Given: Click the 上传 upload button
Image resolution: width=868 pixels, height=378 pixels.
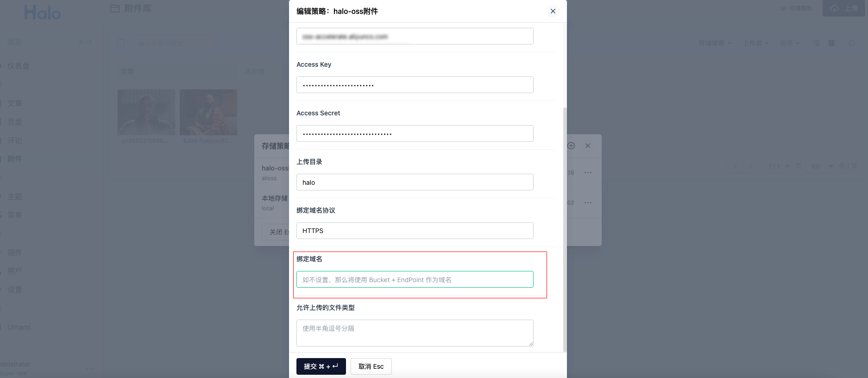Looking at the screenshot, I should click(843, 8).
